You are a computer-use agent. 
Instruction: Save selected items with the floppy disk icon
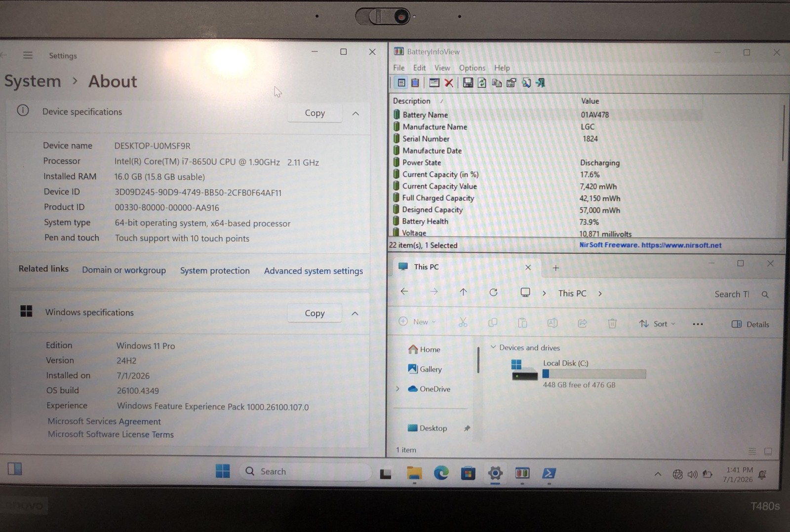468,83
